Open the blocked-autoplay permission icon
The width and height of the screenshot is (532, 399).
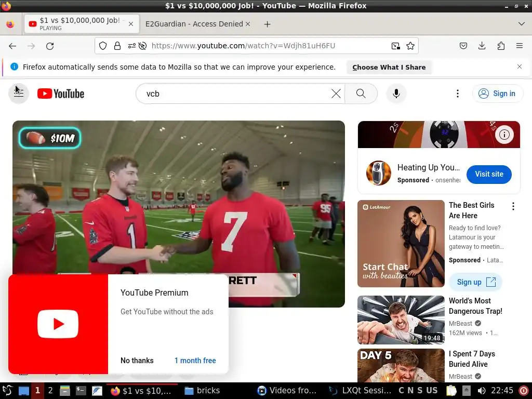click(x=142, y=46)
